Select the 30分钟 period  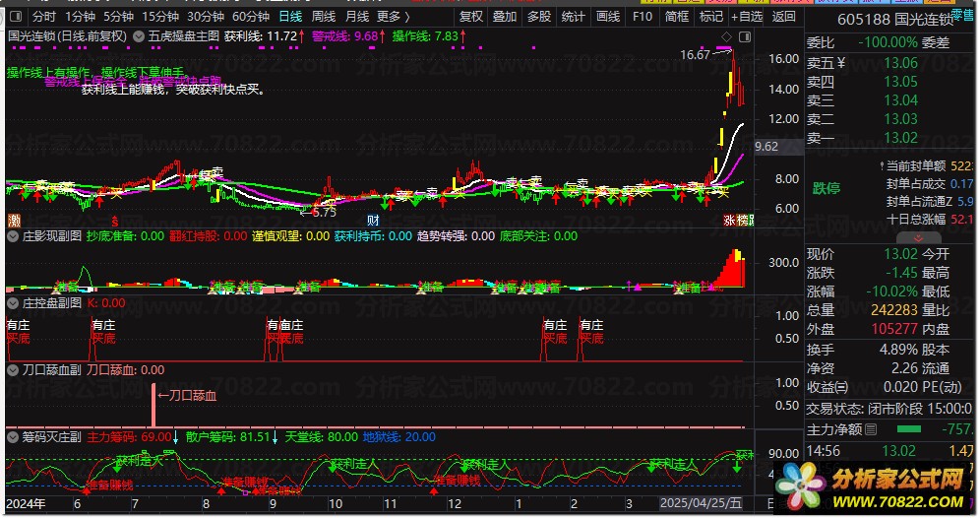point(206,17)
